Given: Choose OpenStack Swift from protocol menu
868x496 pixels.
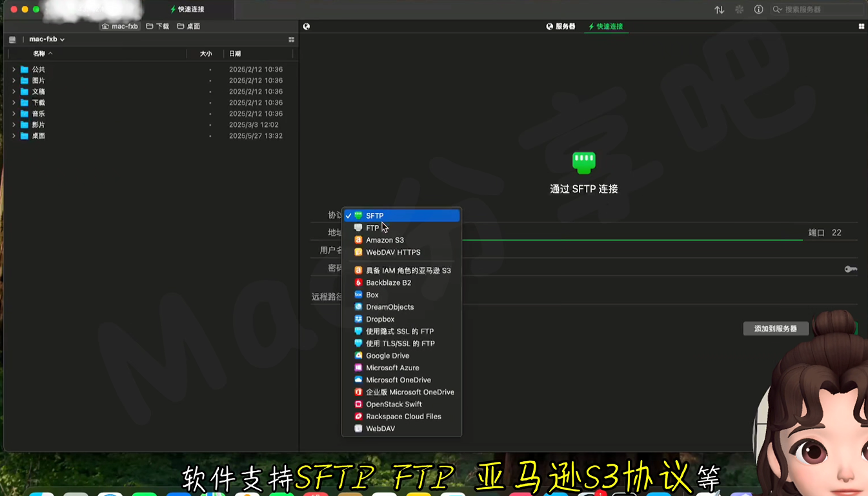Looking at the screenshot, I should (x=401, y=404).
